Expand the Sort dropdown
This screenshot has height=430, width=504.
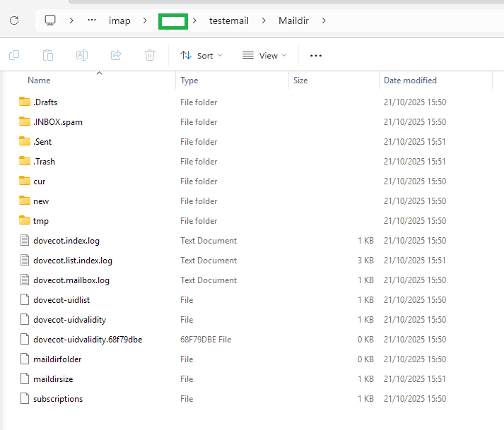point(201,55)
